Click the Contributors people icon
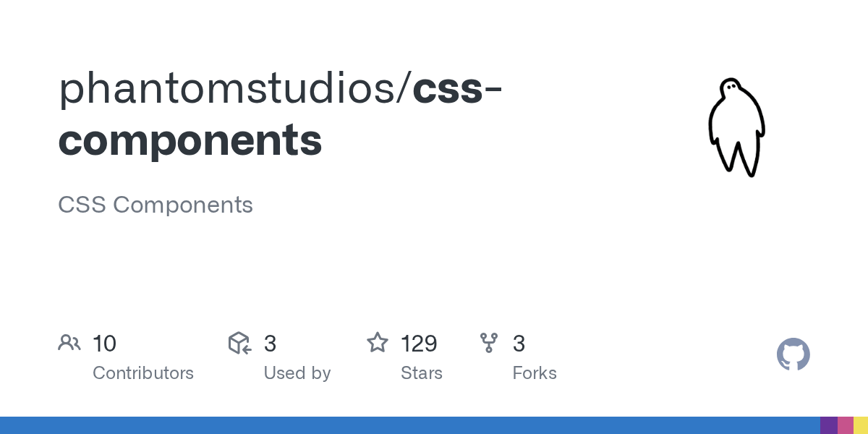 tap(69, 343)
